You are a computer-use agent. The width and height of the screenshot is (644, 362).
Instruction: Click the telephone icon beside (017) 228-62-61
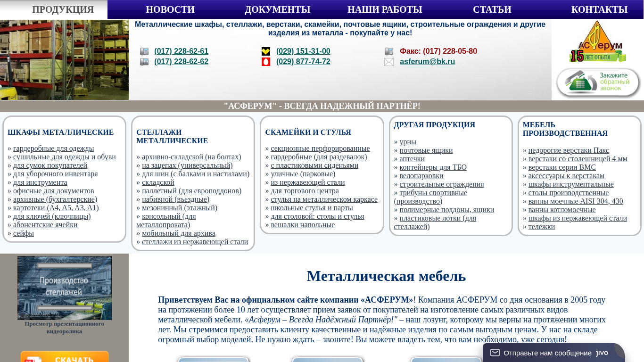[144, 51]
